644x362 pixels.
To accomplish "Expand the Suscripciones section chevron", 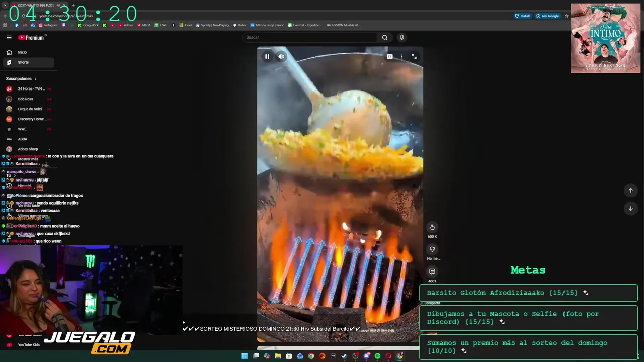I will tap(35, 79).
